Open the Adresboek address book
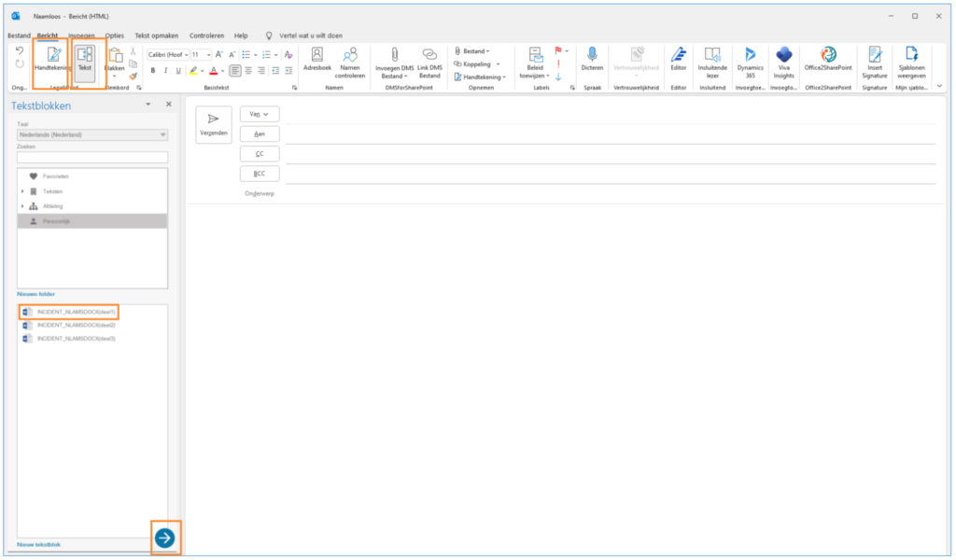 (317, 60)
